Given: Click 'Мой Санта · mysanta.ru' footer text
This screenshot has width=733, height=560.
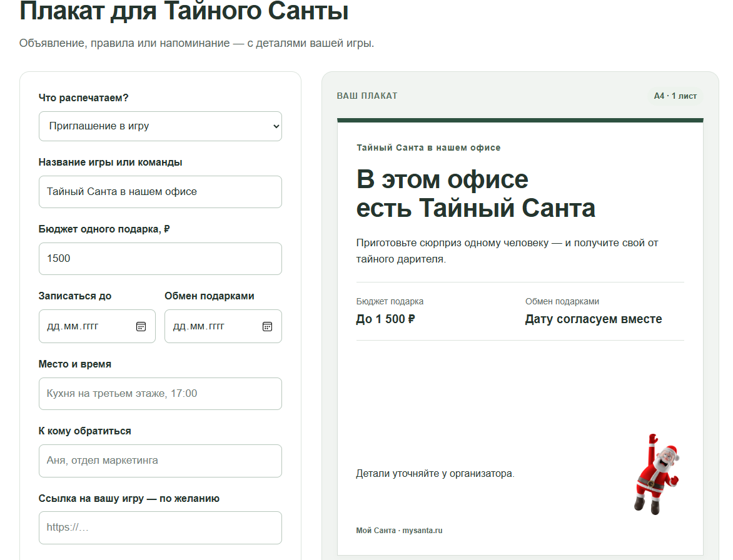Looking at the screenshot, I should (x=399, y=531).
